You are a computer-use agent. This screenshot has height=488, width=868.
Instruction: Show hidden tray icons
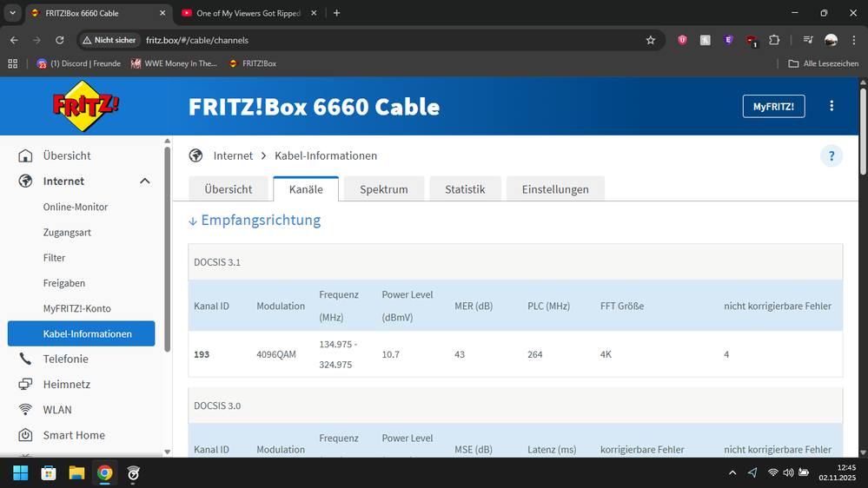coord(732,472)
